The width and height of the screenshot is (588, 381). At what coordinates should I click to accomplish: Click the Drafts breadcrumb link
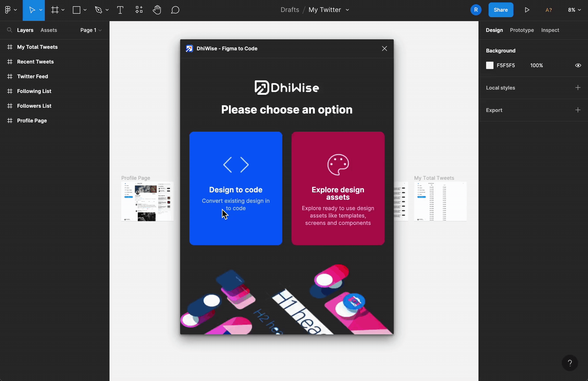tap(290, 10)
